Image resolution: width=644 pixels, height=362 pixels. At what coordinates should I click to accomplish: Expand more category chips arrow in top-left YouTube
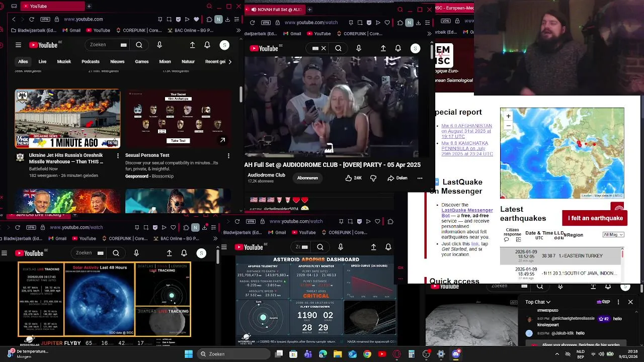(230, 61)
